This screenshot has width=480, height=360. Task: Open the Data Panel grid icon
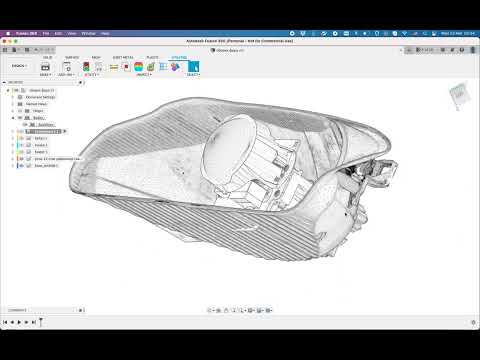pos(5,50)
